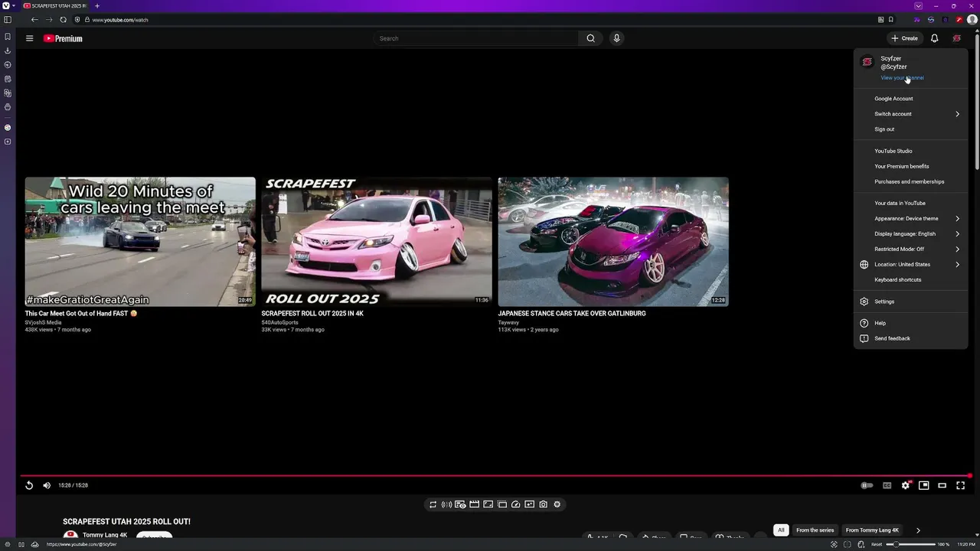Go back to the previous page
Viewport: 980px width, 551px height.
tap(34, 20)
